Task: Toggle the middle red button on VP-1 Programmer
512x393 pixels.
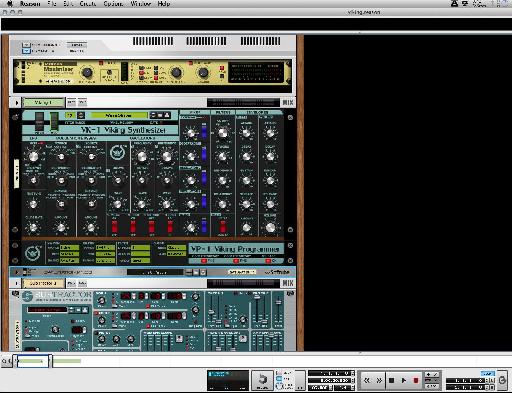Action: tap(236, 261)
